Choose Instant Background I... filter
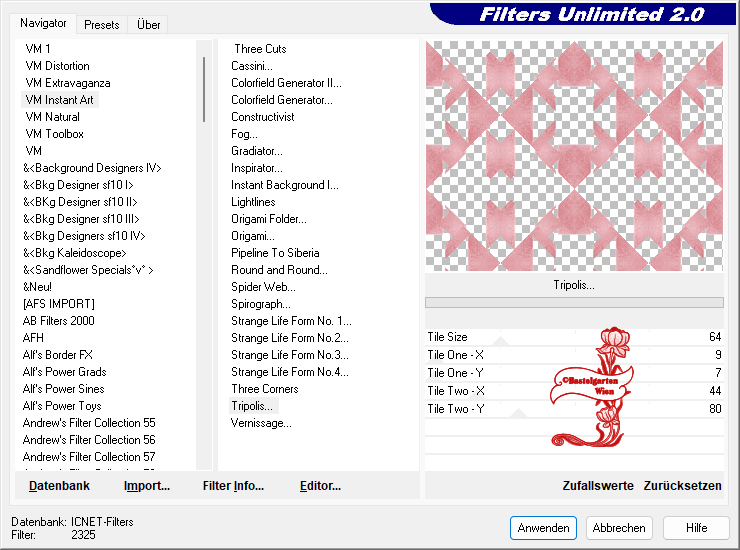The height and width of the screenshot is (550, 740). point(285,185)
